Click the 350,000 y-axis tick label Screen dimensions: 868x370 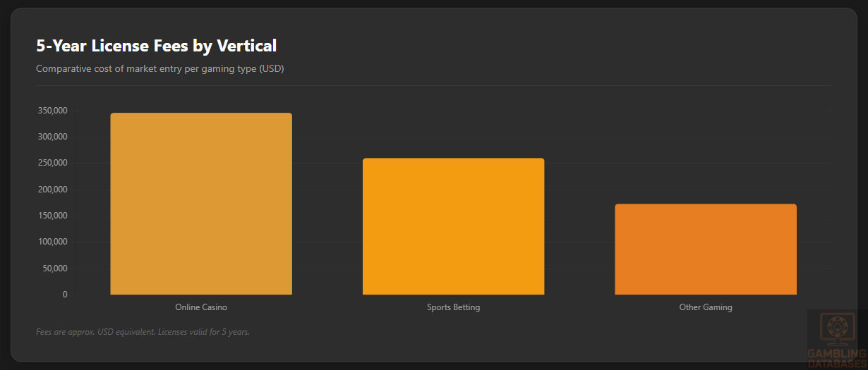(52, 111)
